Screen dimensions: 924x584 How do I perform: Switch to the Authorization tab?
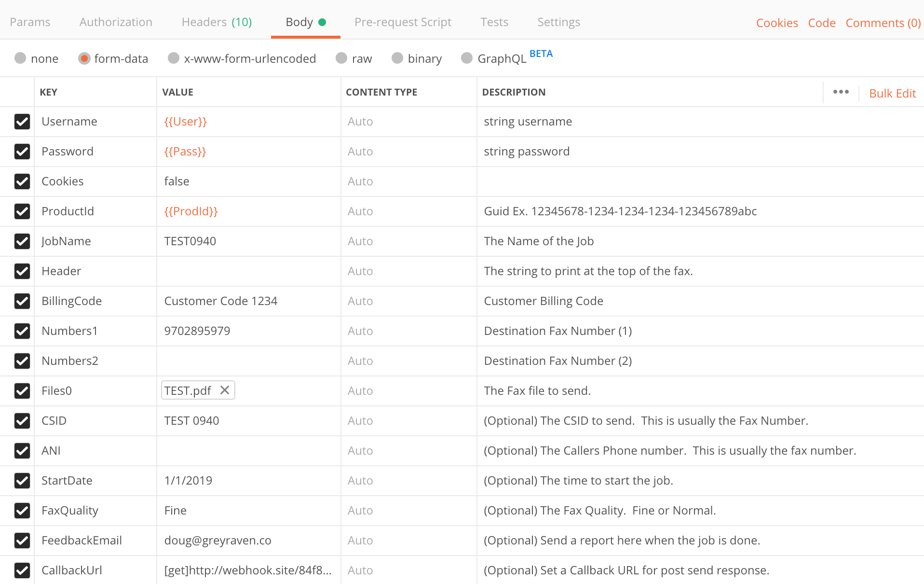tap(116, 22)
